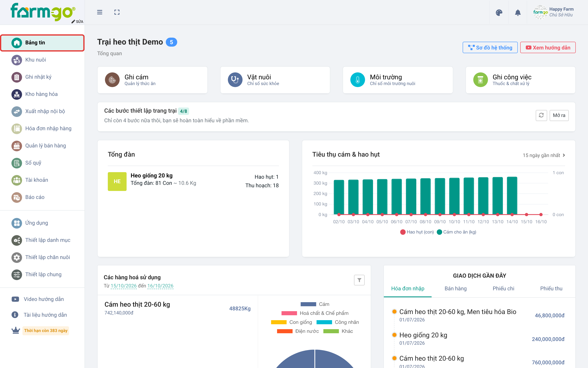Open Thiết lập chung
The image size is (588, 368).
[42, 274]
